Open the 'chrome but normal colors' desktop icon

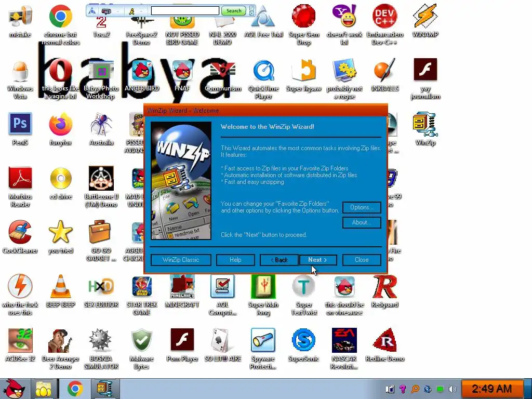pyautogui.click(x=60, y=24)
